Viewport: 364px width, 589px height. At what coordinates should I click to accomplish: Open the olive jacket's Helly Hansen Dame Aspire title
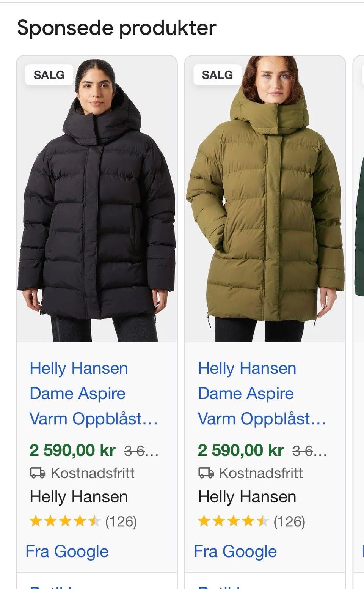click(262, 394)
